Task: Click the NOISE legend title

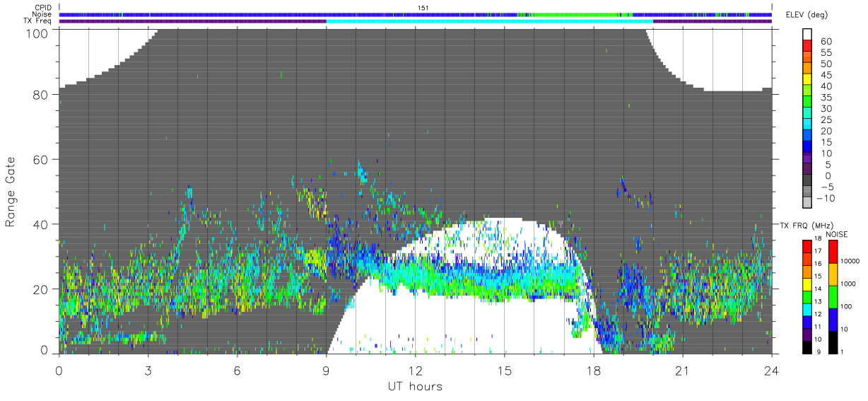Action: click(x=838, y=233)
